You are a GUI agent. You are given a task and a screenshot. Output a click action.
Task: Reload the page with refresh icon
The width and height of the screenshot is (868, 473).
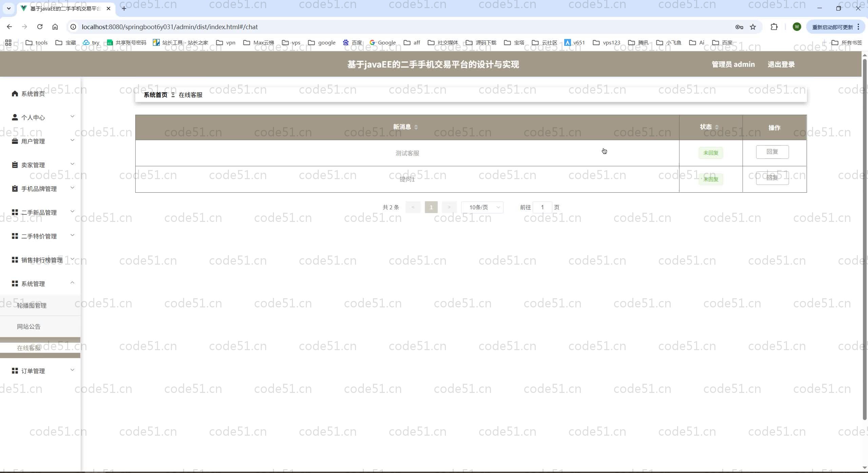coord(40,27)
